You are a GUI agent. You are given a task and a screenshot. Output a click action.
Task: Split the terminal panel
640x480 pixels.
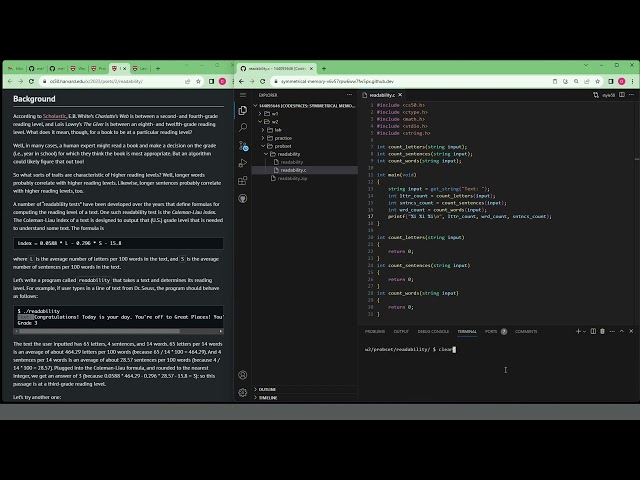pyautogui.click(x=593, y=331)
